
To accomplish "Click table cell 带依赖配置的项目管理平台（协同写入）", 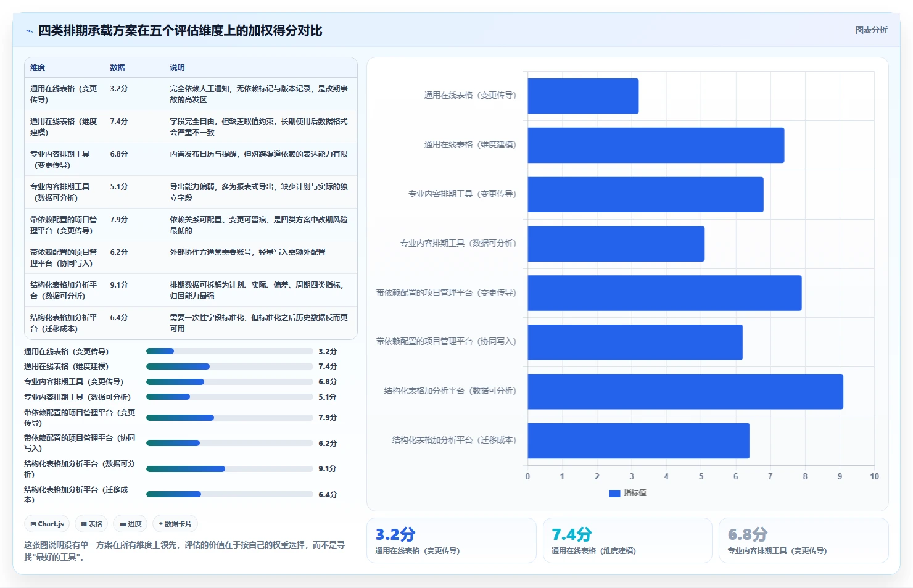I will 64,258.
